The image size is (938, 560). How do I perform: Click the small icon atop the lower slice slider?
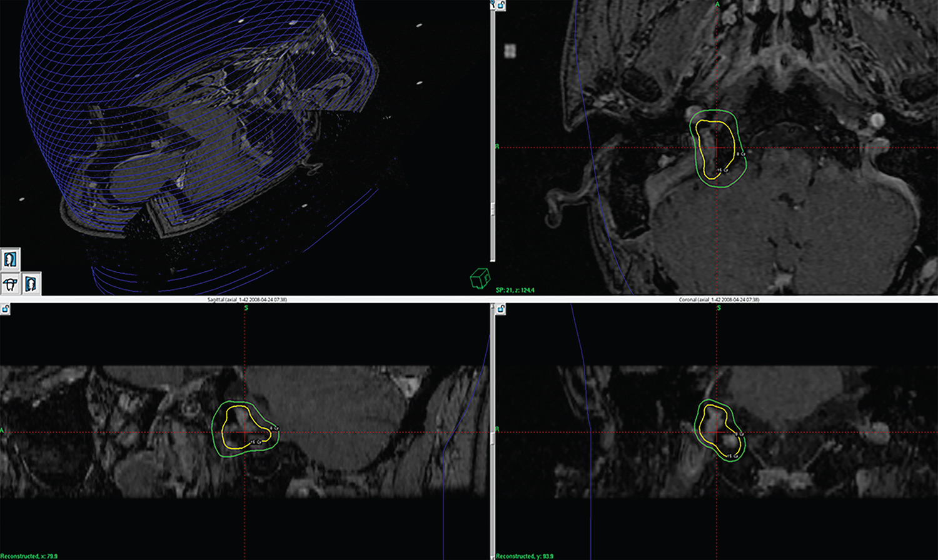pyautogui.click(x=492, y=308)
